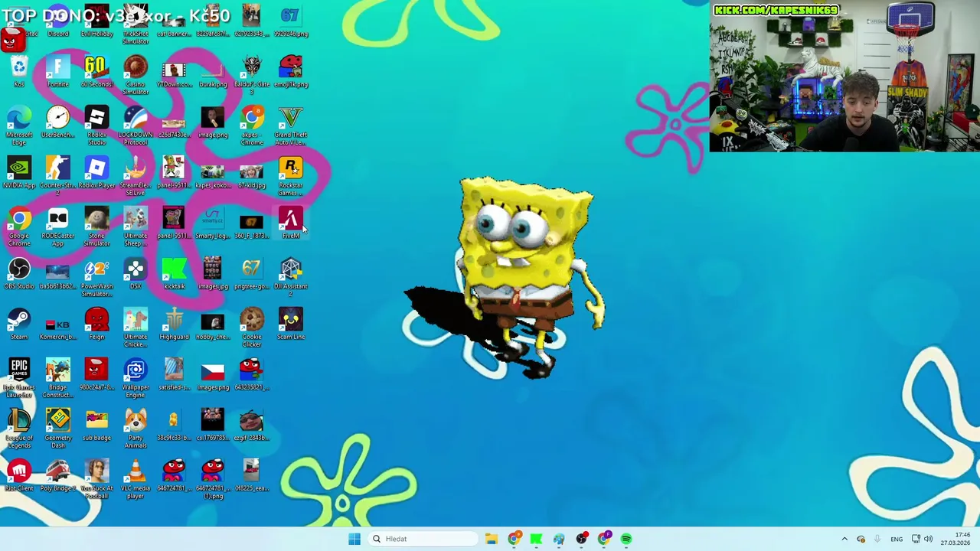
Task: Open the You Suck At Football shortcut
Action: point(96,479)
